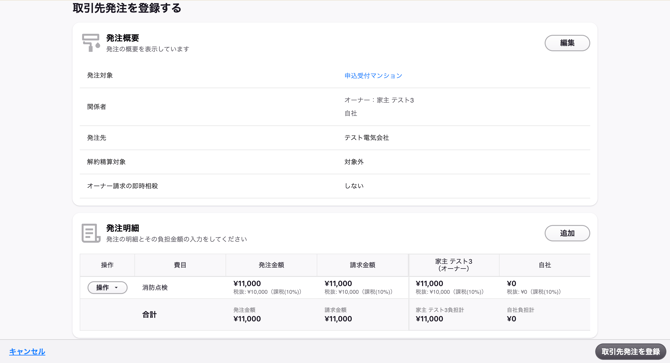The width and height of the screenshot is (670, 363).
Task: Click the paint roller icon beside 発注概要
Action: coord(91,43)
